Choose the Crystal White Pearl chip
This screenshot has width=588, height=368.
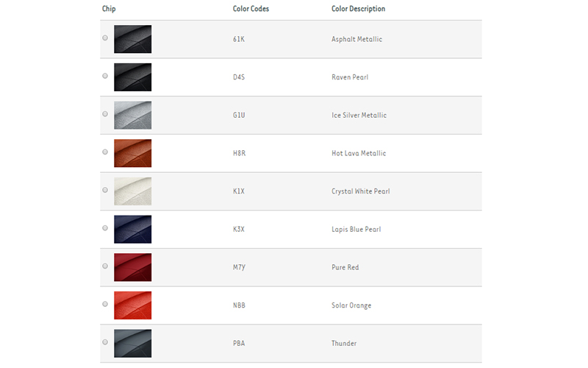[x=132, y=191]
